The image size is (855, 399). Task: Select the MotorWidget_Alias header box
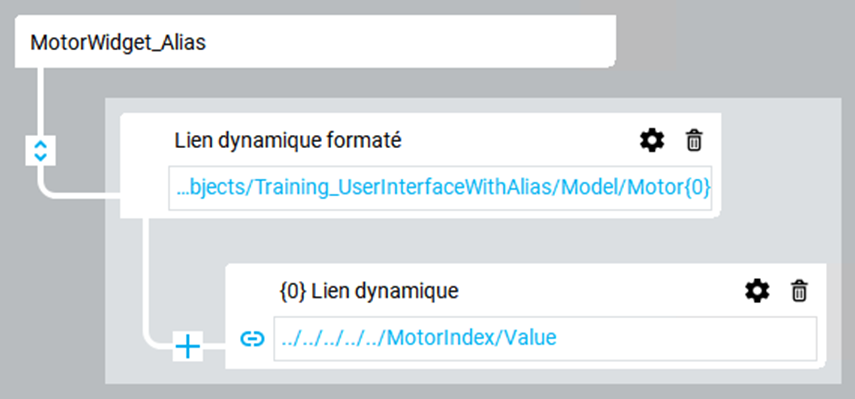(315, 42)
